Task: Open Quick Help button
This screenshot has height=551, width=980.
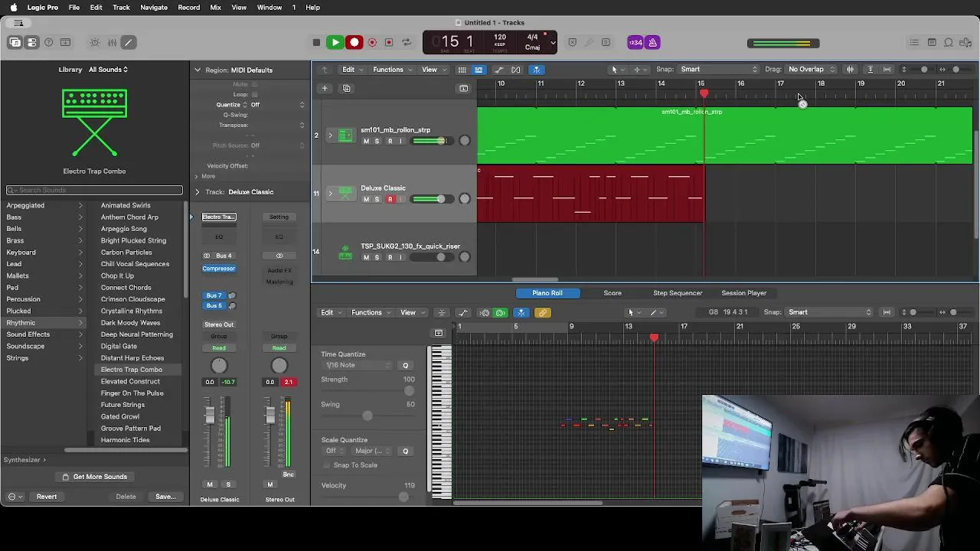Action: pos(49,42)
